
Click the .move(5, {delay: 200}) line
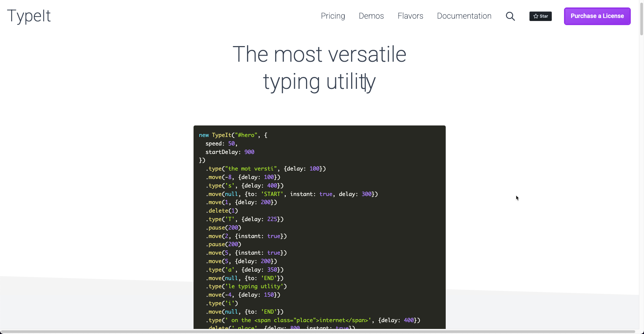(x=241, y=261)
